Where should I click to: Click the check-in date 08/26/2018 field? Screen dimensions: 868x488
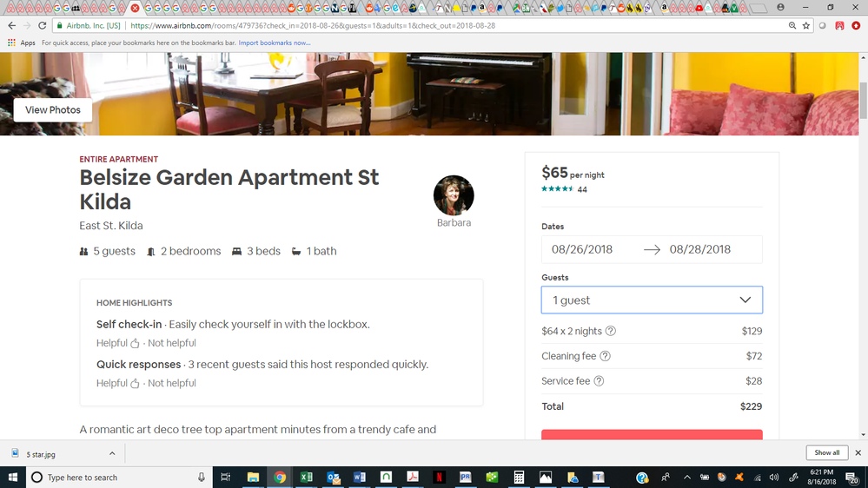click(x=582, y=249)
